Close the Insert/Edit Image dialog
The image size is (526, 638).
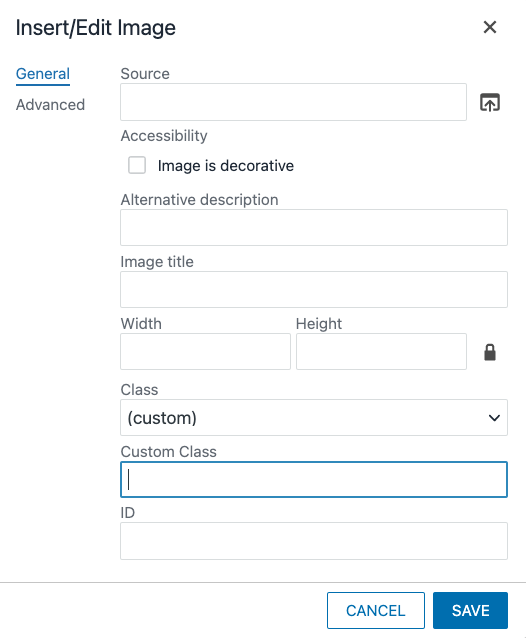click(490, 27)
